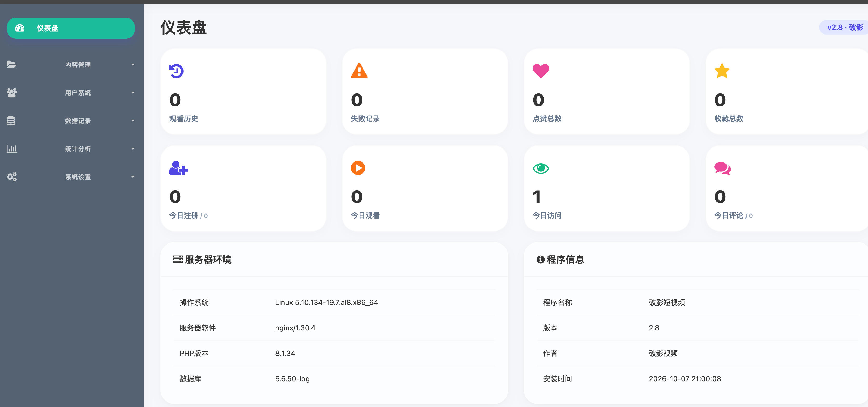Click the 今日评论 card label
Image resolution: width=868 pixels, height=407 pixels.
point(729,215)
